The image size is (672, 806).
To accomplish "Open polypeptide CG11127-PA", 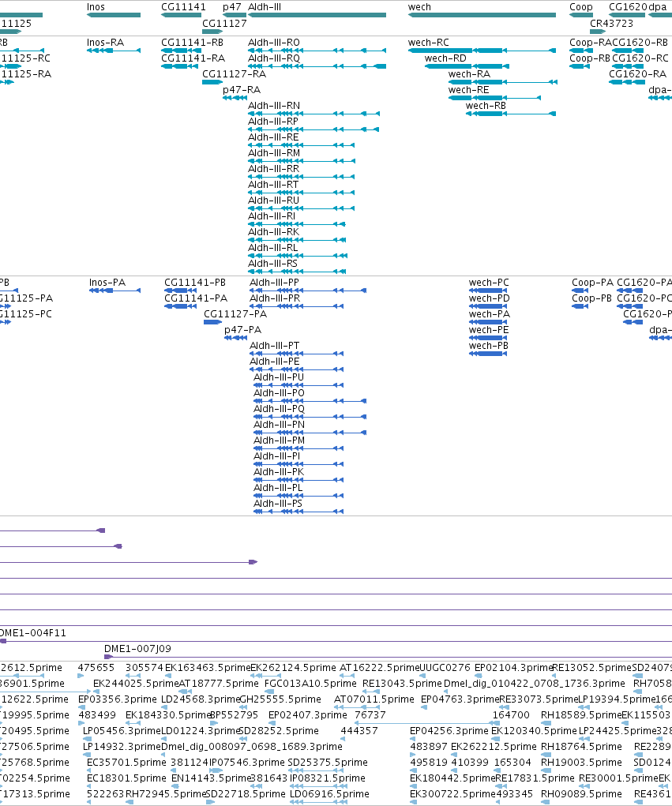I will pyautogui.click(x=235, y=314).
